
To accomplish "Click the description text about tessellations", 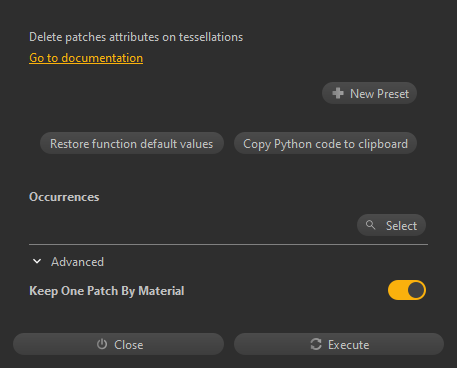I will tap(136, 37).
